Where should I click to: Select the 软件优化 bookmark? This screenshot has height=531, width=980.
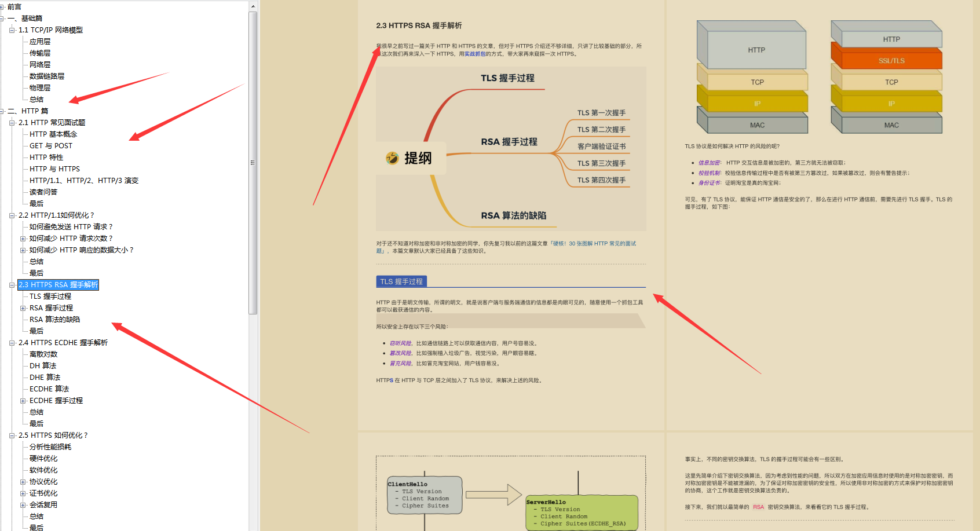43,470
